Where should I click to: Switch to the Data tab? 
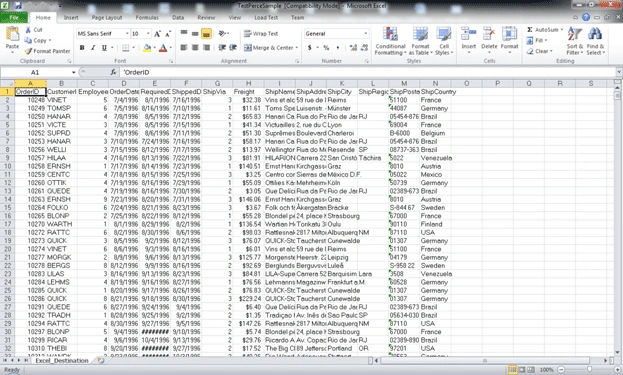(178, 17)
